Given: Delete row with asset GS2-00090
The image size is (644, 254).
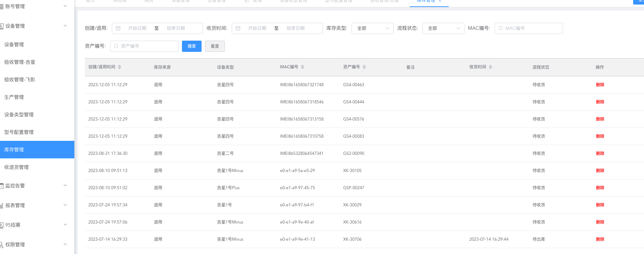Looking at the screenshot, I should [x=600, y=153].
